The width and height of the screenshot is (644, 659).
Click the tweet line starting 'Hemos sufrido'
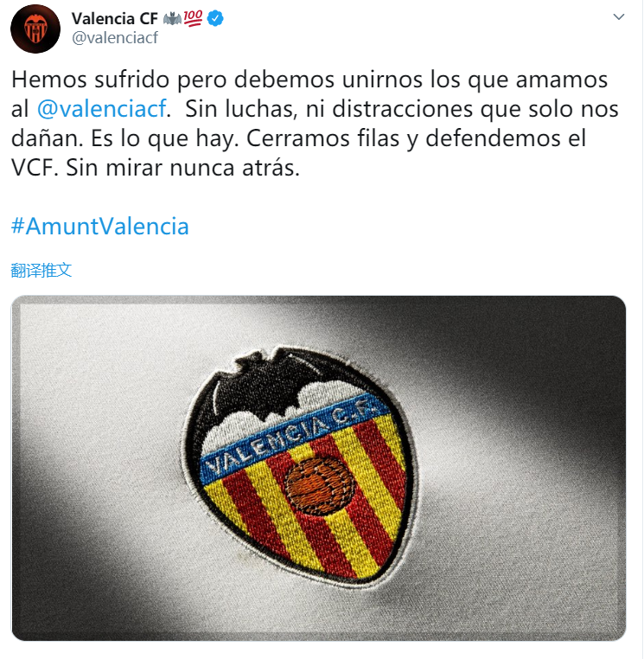309,80
